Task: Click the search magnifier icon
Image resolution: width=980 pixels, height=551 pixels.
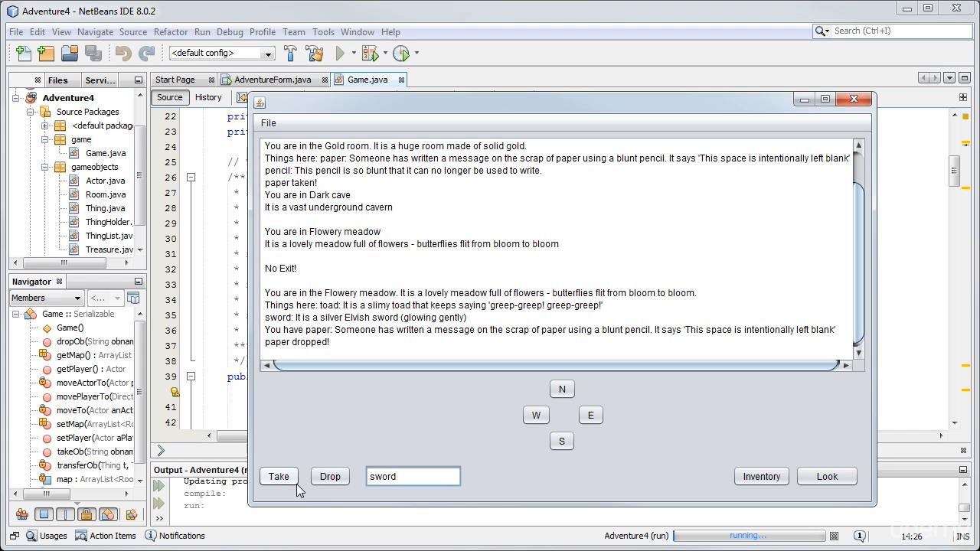Action: point(821,31)
